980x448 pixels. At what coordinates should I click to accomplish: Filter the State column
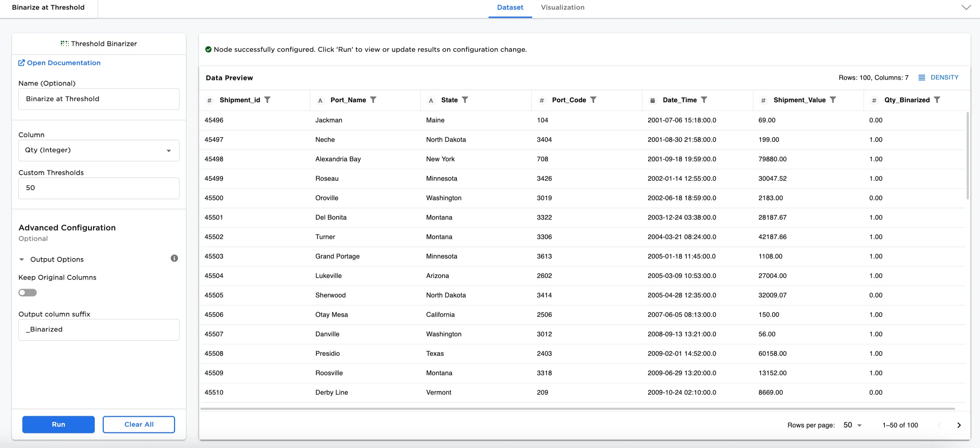[x=465, y=100]
